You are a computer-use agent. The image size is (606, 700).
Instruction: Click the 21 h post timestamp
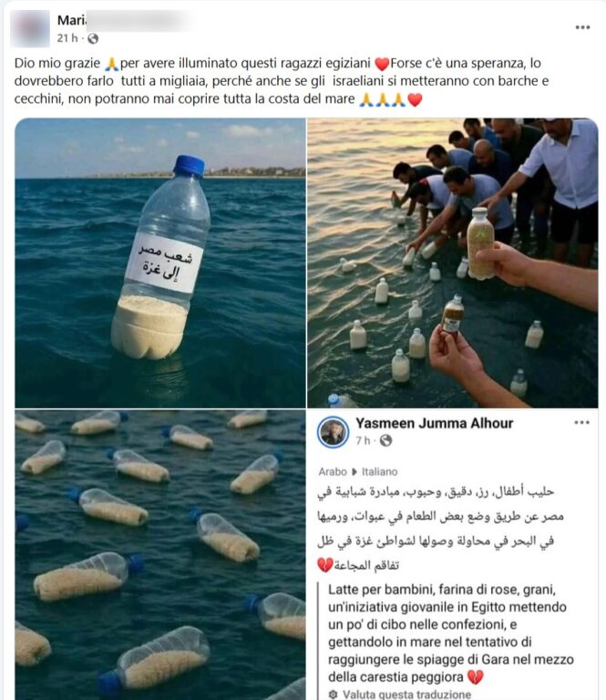[x=67, y=38]
